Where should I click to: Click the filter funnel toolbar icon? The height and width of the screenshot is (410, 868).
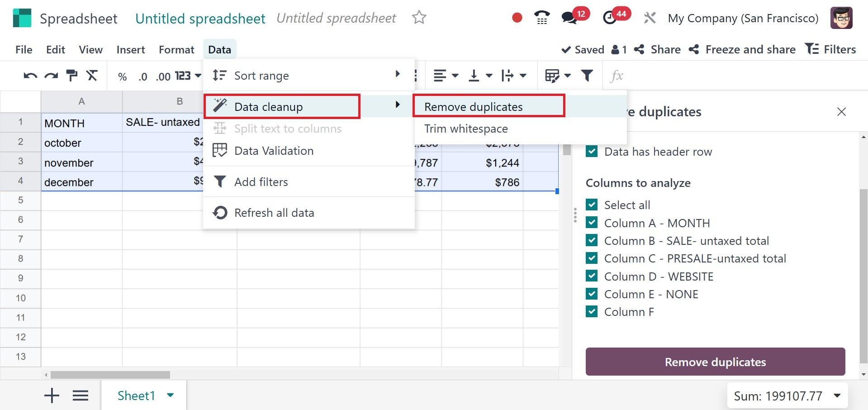click(x=587, y=76)
